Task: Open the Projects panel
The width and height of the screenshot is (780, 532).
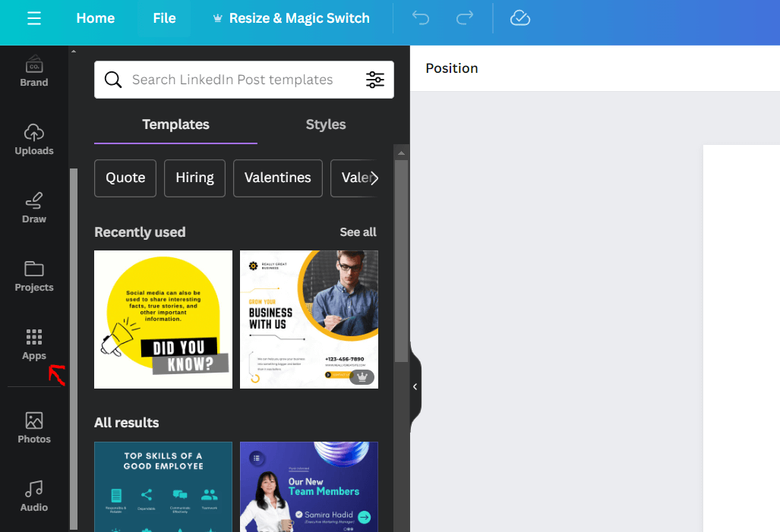Action: (x=33, y=275)
